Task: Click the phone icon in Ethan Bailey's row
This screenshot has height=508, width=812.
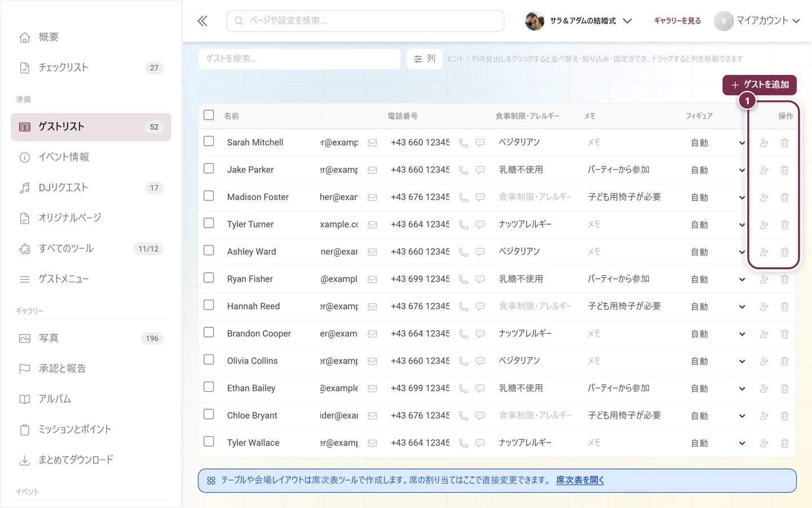Action: click(x=464, y=388)
